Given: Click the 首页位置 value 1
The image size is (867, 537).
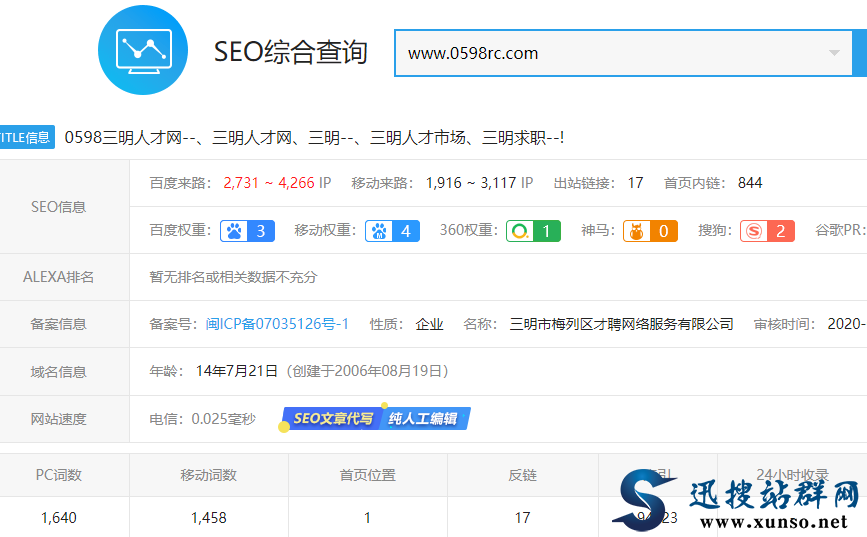Looking at the screenshot, I should pyautogui.click(x=367, y=518).
